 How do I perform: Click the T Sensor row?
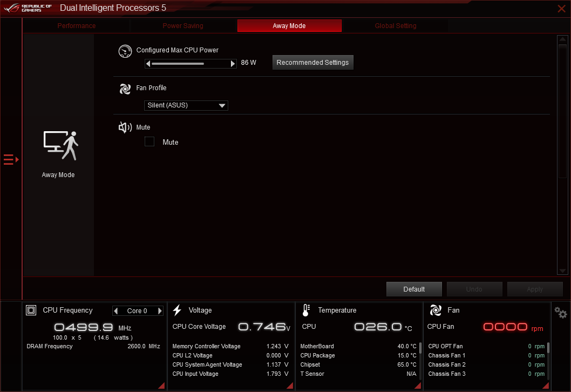358,374
